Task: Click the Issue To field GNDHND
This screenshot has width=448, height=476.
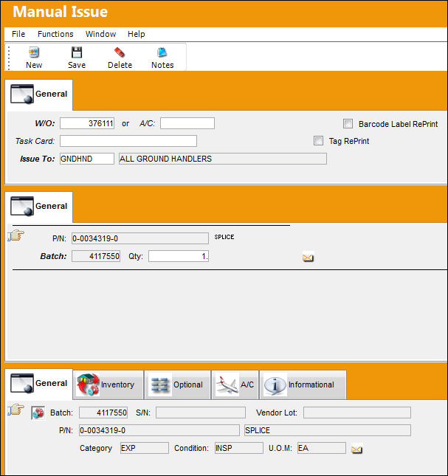Action: (87, 159)
